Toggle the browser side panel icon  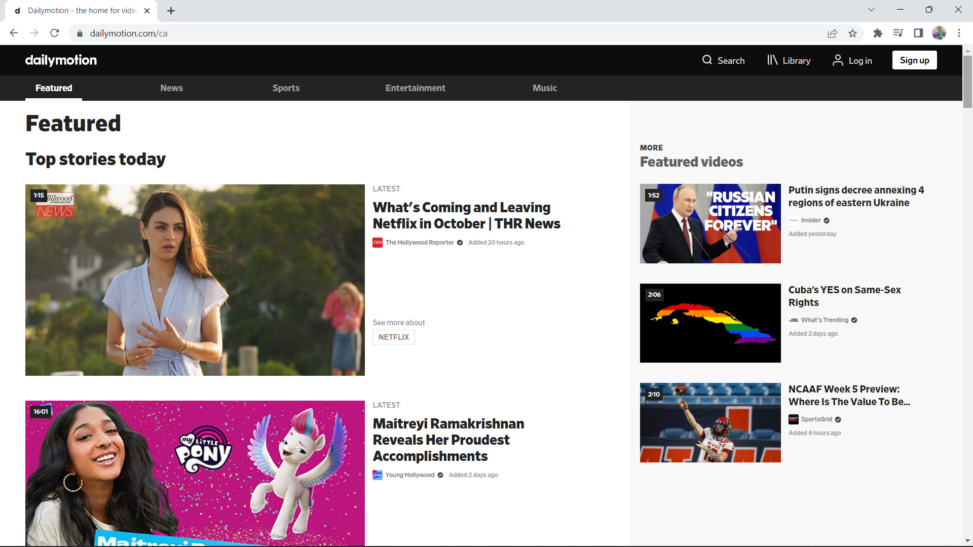click(918, 33)
